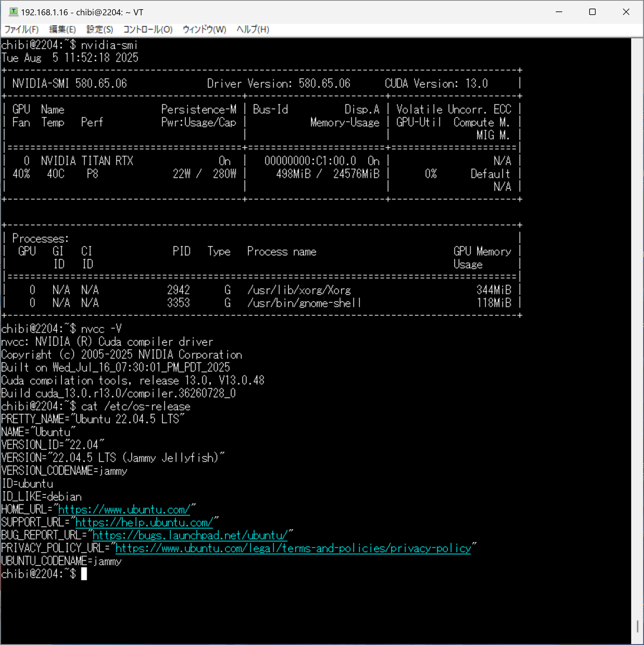Click the block cursor at the last prompt
Viewport: 644px width, 645px height.
coord(84,574)
